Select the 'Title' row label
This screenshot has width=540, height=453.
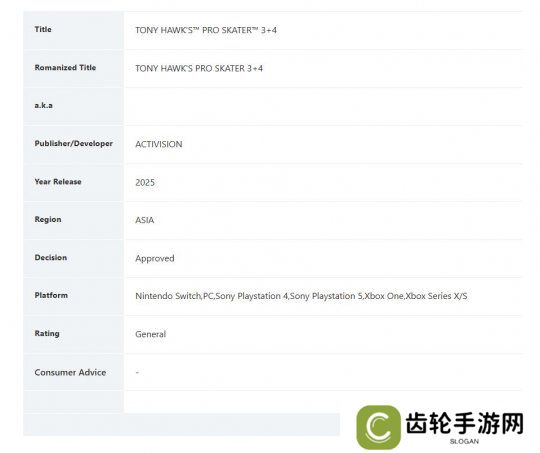click(x=43, y=29)
